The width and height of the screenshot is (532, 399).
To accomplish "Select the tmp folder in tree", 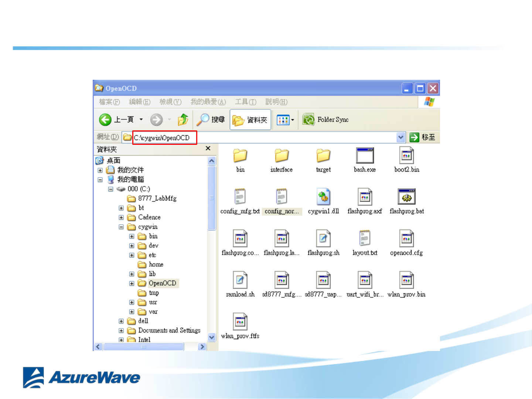I will pos(149,293).
